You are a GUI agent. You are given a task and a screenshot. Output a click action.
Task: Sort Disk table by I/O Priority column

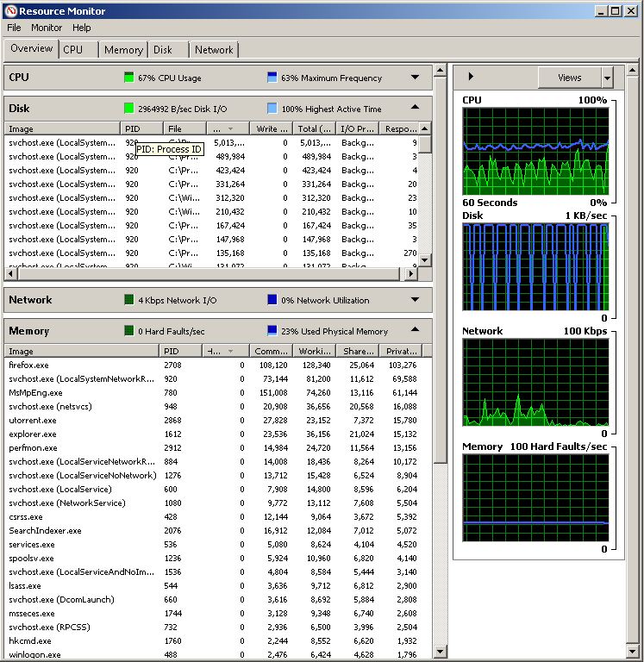point(358,128)
